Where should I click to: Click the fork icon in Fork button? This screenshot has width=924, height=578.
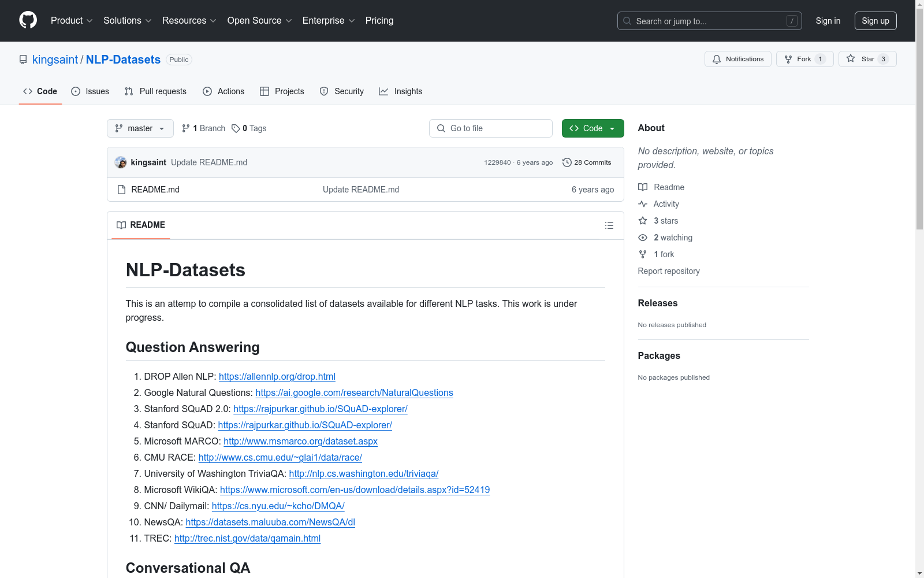[788, 59]
